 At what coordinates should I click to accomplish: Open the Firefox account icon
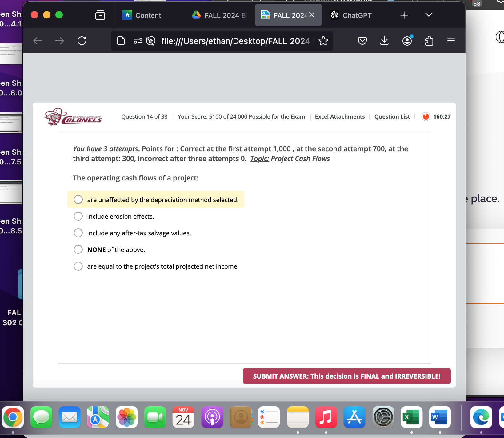click(x=407, y=41)
